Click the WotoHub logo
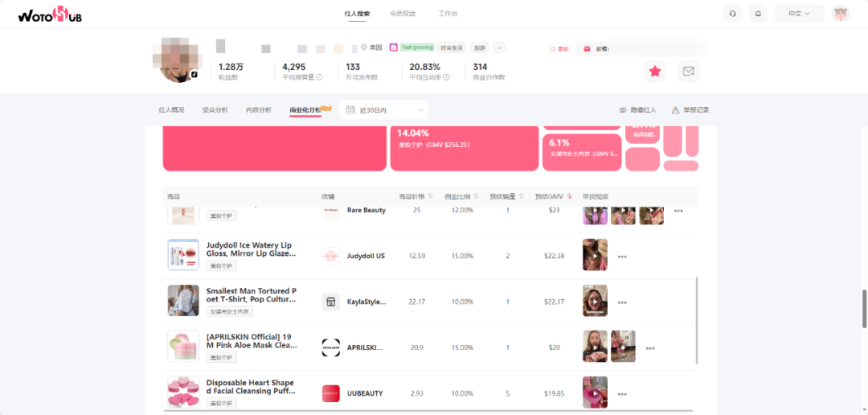This screenshot has width=868, height=415. click(x=50, y=14)
